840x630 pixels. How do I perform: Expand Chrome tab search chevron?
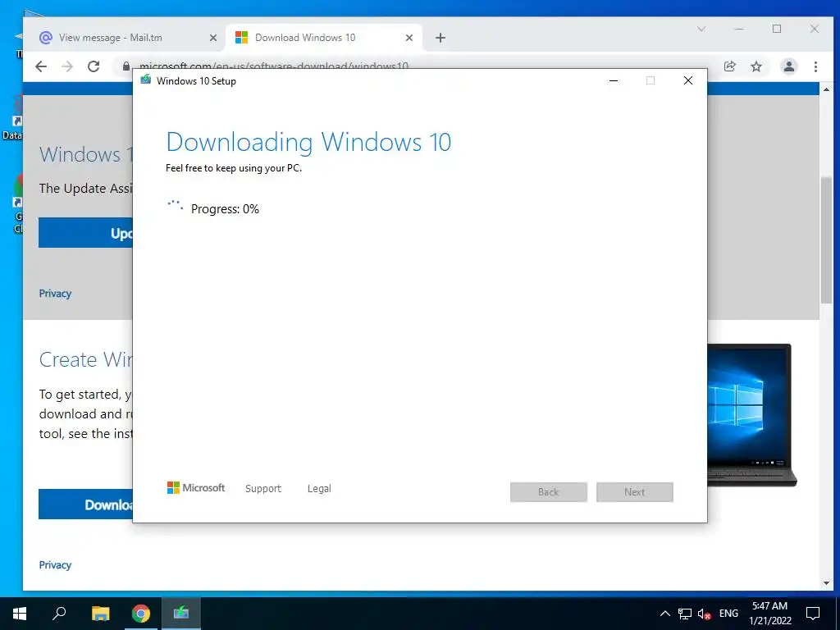click(x=701, y=29)
